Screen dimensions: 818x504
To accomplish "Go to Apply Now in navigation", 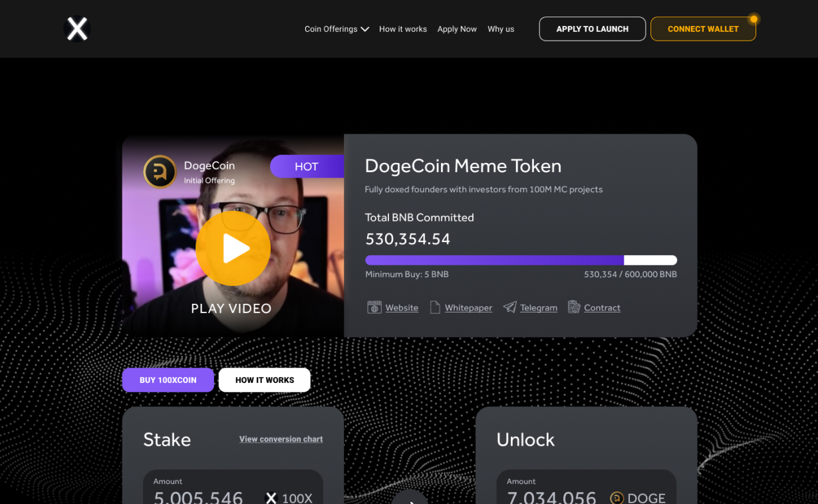I will click(457, 29).
